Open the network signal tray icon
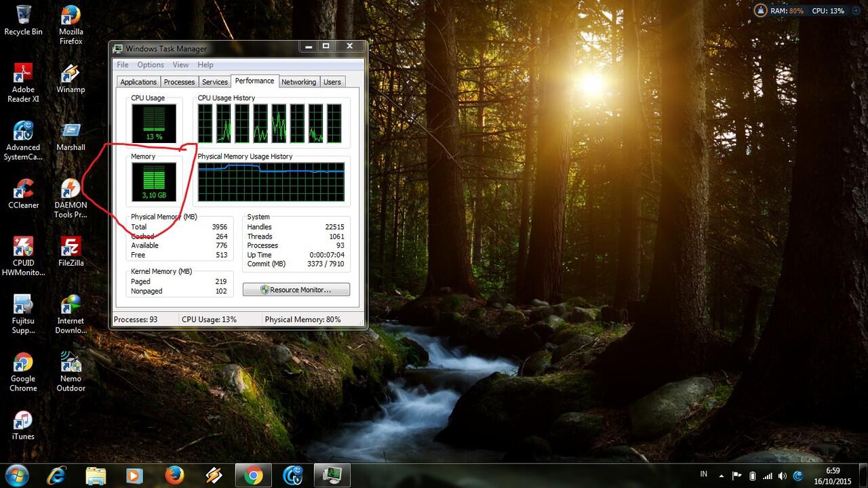This screenshot has width=868, height=488. point(768,476)
